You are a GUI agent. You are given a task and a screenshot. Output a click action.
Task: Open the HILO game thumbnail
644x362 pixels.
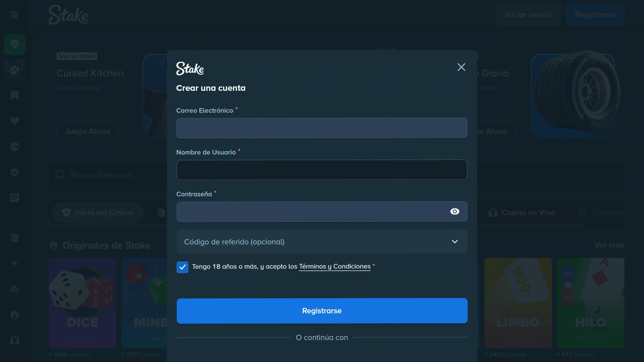[591, 303]
